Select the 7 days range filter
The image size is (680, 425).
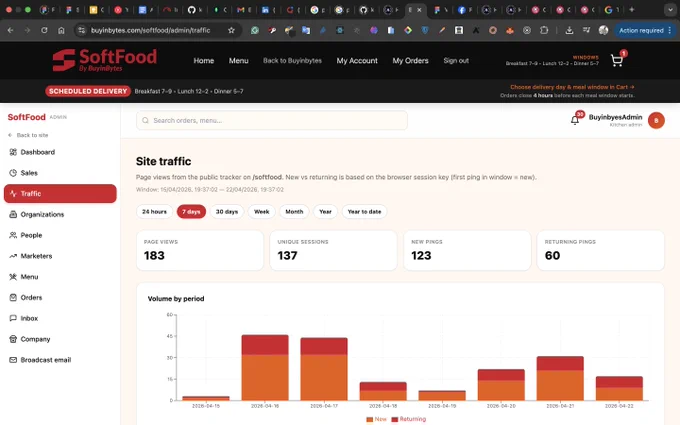(x=191, y=212)
